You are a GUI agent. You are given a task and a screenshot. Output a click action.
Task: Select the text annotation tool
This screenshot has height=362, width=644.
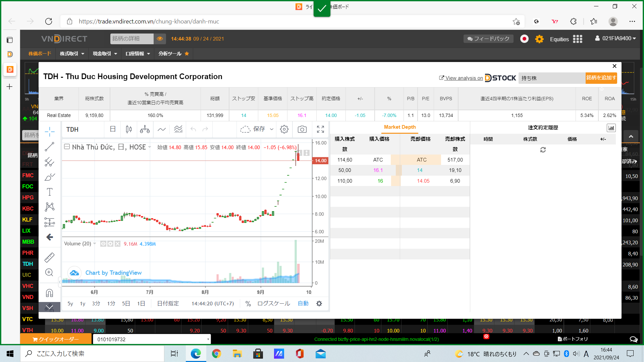coord(50,192)
